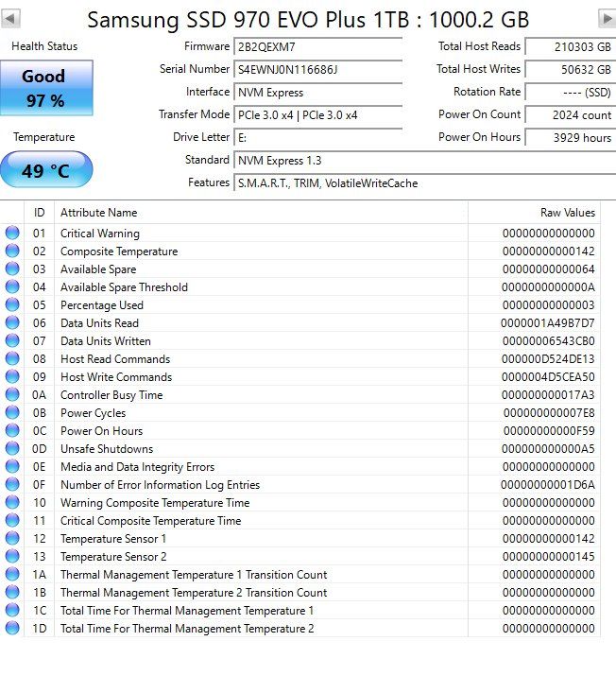616x676 pixels.
Task: Click the status icon for Power On Hours row 0C
Action: tap(12, 431)
